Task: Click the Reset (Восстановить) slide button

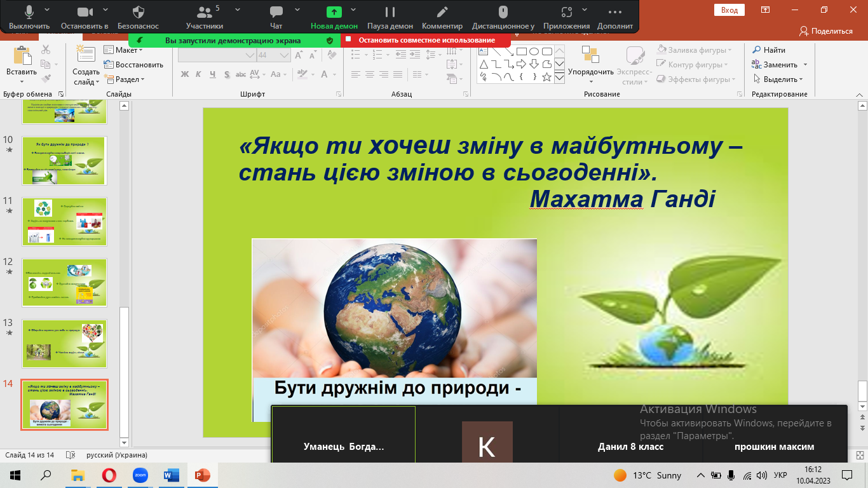Action: [x=133, y=65]
